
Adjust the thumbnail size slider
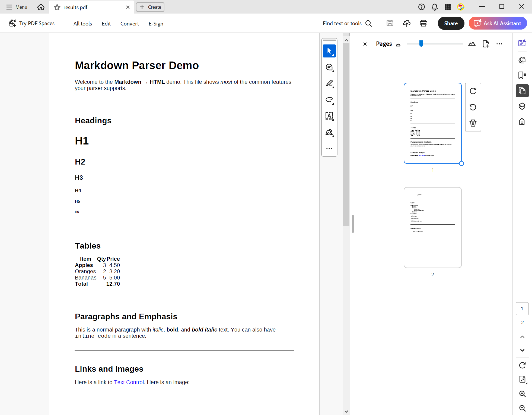click(421, 43)
